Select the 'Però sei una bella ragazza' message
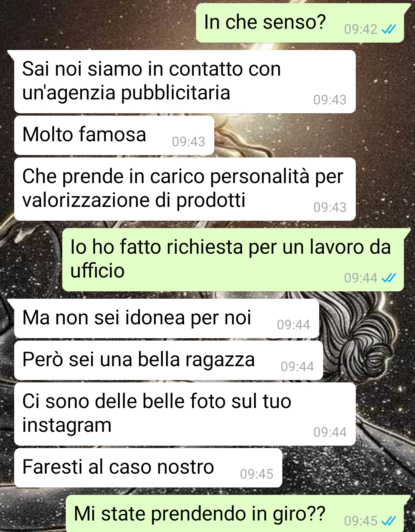The width and height of the screenshot is (415, 532). pyautogui.click(x=168, y=360)
